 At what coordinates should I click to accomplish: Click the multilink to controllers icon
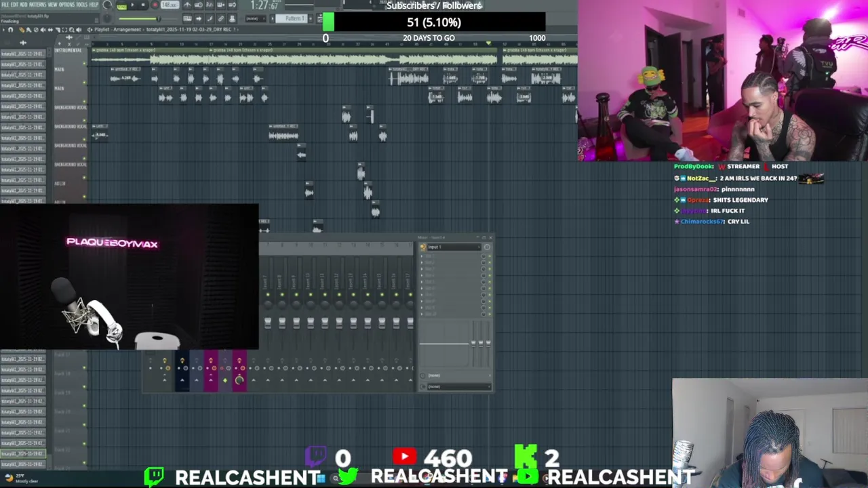click(232, 18)
